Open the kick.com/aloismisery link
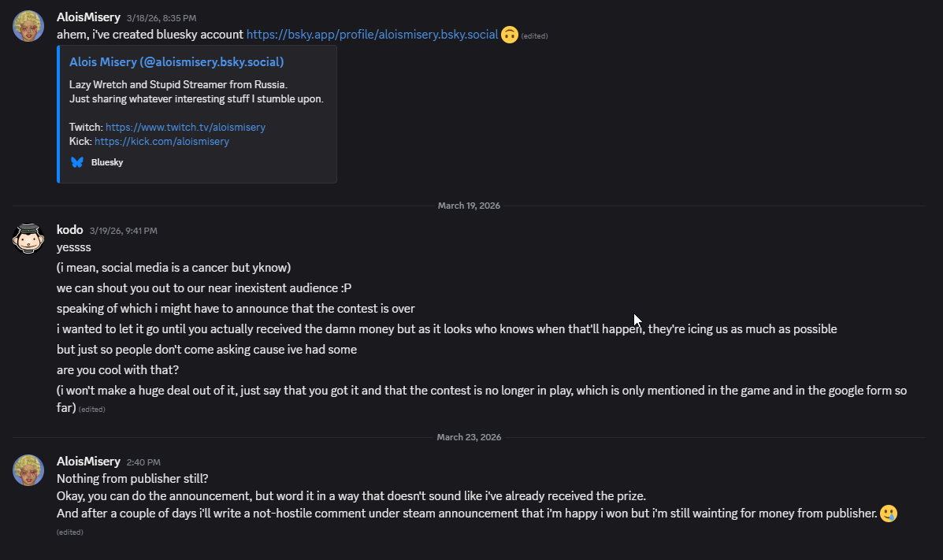Screen dimensions: 943x560 pyautogui.click(x=161, y=142)
